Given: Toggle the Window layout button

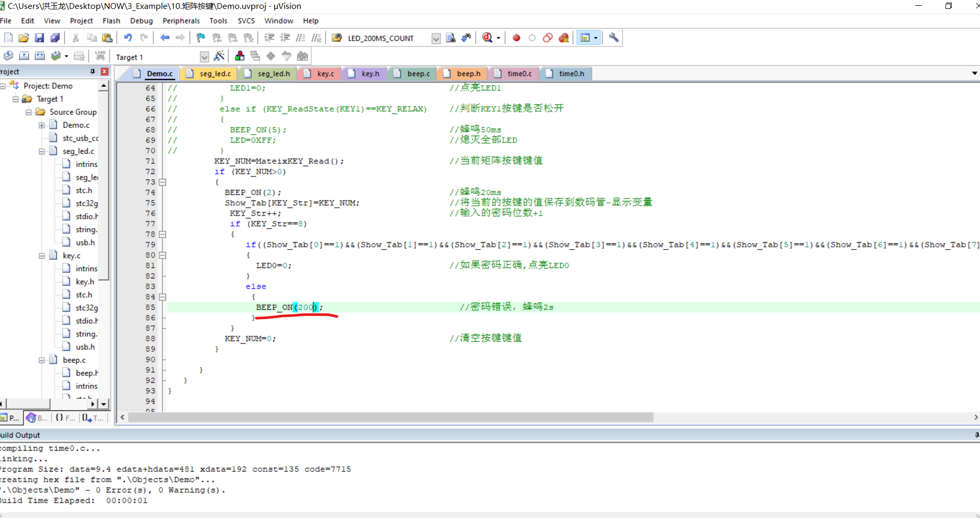Looking at the screenshot, I should click(x=585, y=38).
